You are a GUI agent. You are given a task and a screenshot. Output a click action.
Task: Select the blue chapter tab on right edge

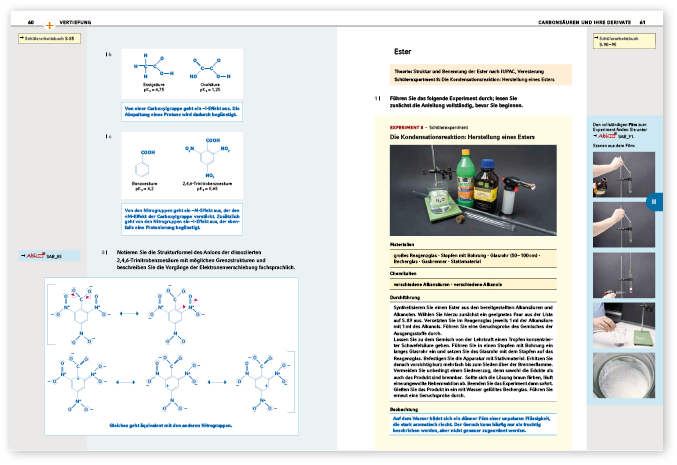(x=654, y=201)
